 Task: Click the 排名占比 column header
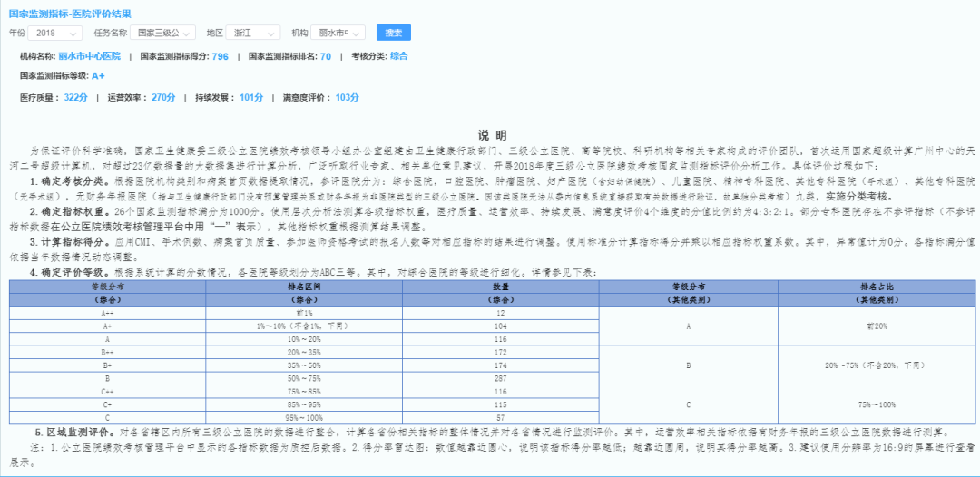tap(877, 286)
